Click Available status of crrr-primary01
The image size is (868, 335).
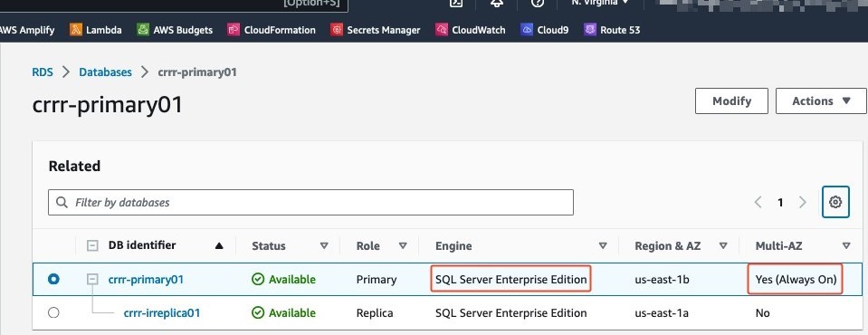pos(283,280)
